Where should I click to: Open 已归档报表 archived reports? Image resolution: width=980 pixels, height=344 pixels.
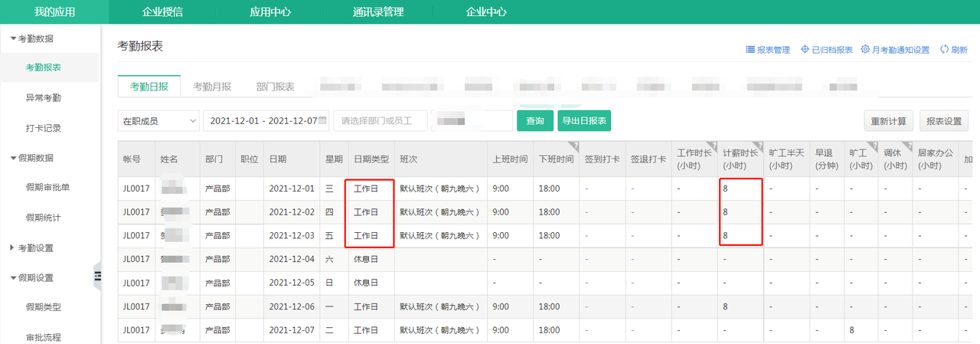coord(827,50)
